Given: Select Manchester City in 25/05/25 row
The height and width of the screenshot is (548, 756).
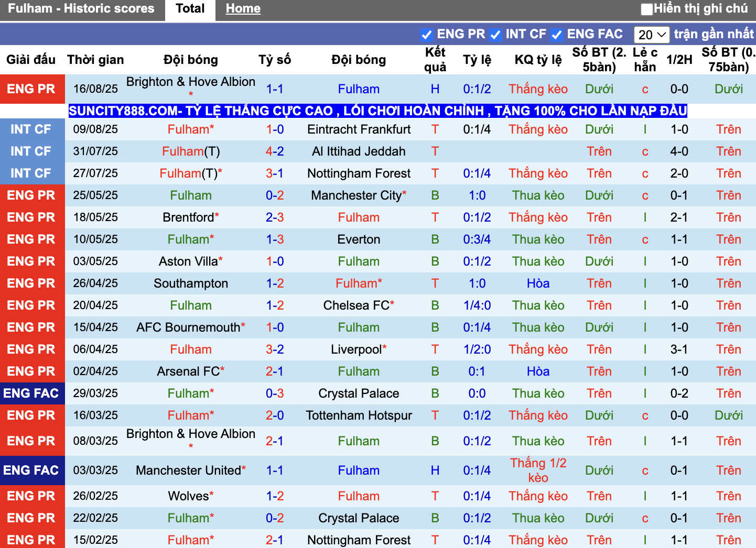Looking at the screenshot, I should (x=357, y=195).
